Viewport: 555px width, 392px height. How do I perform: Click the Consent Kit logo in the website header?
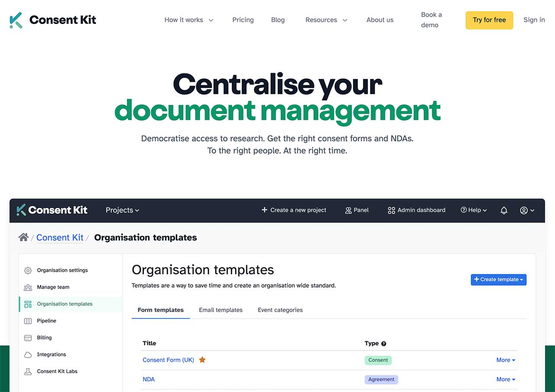click(53, 20)
